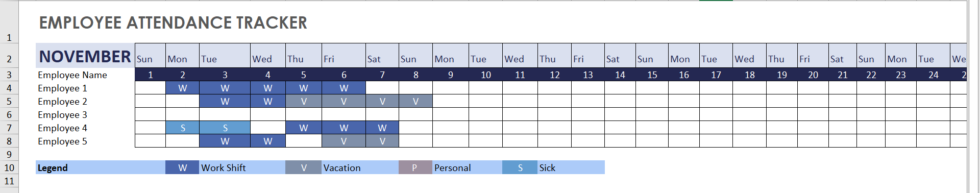Image resolution: width=980 pixels, height=193 pixels.
Task: Click the Vacation V legend swatch
Action: click(303, 167)
